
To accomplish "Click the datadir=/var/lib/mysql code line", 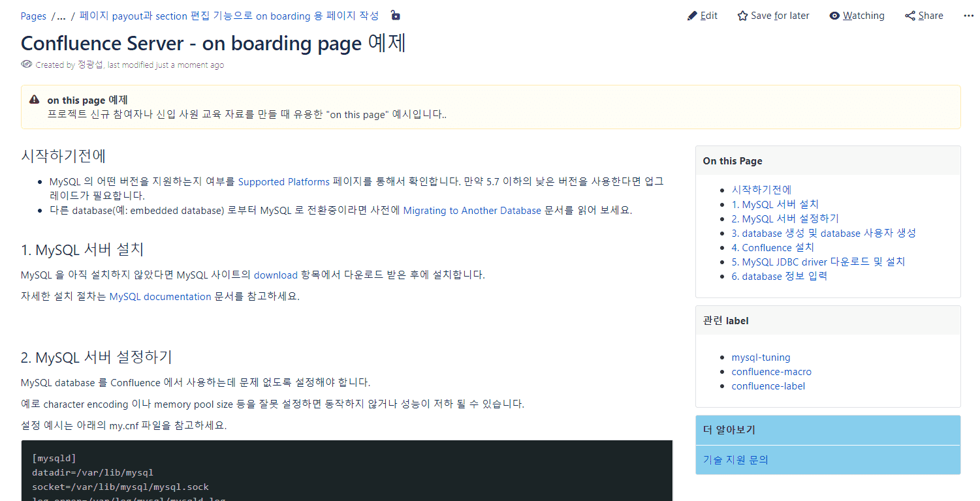I will coord(92,472).
